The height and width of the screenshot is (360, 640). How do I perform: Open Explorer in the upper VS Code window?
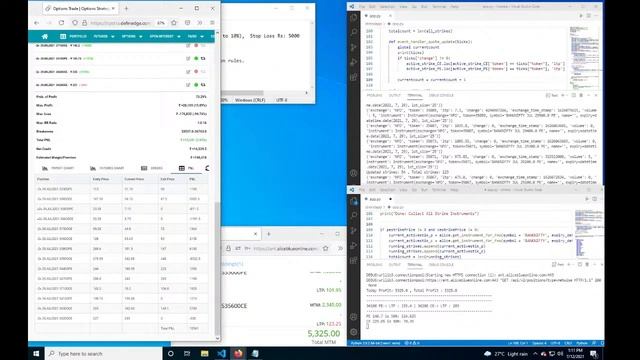[353, 18]
